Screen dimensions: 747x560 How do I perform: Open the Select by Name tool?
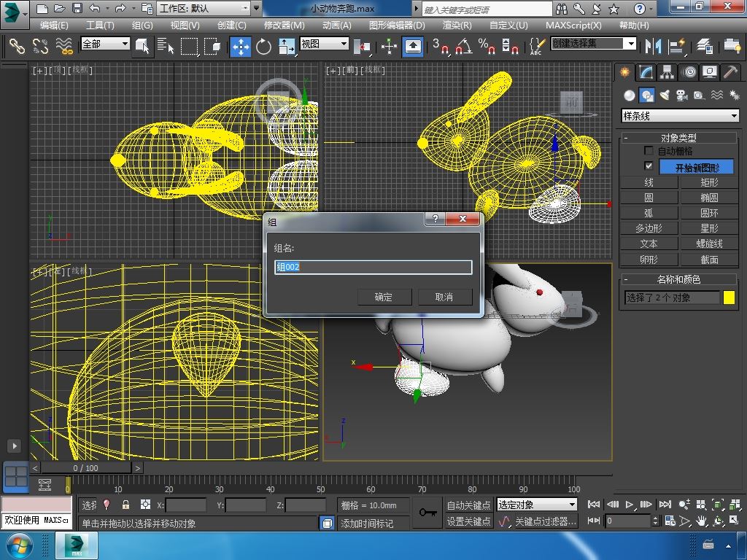click(165, 46)
